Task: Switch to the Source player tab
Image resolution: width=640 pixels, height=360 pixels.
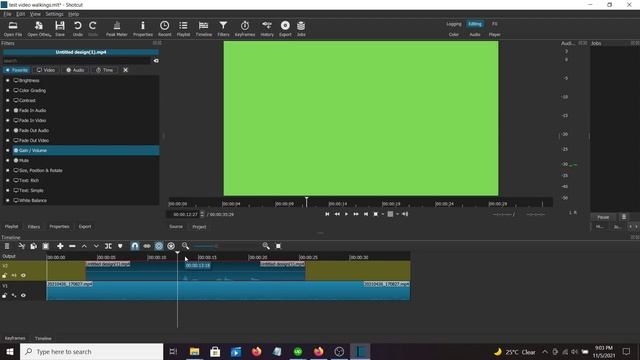Action: (x=176, y=227)
